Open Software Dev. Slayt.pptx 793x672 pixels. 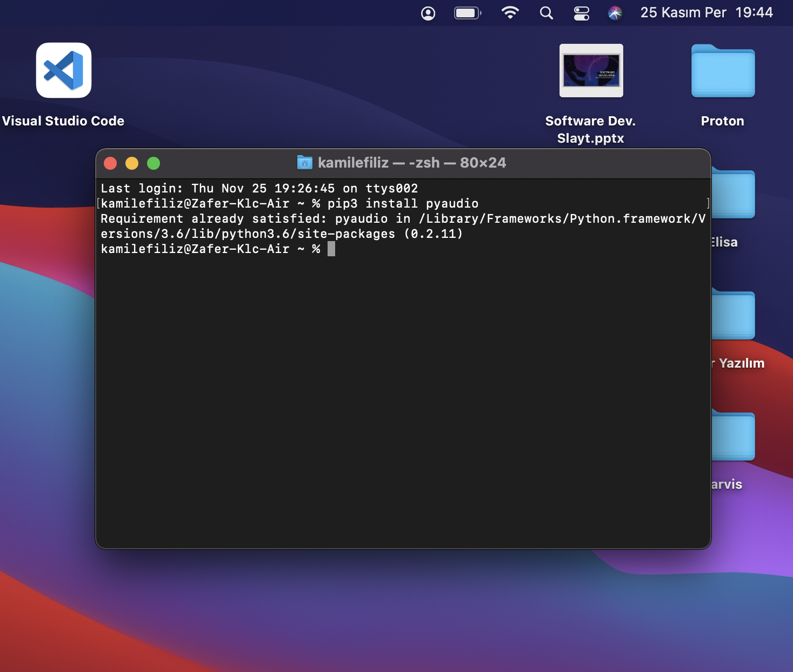click(x=590, y=71)
